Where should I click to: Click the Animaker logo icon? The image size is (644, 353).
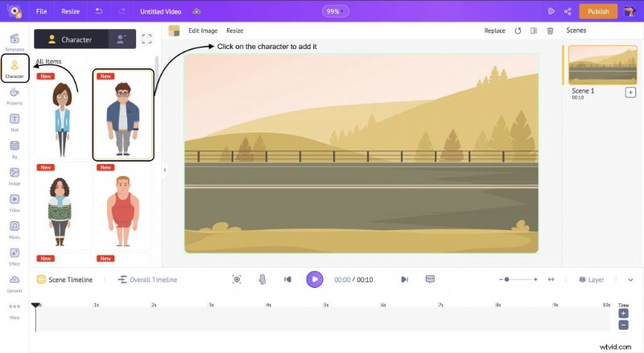pyautogui.click(x=14, y=11)
